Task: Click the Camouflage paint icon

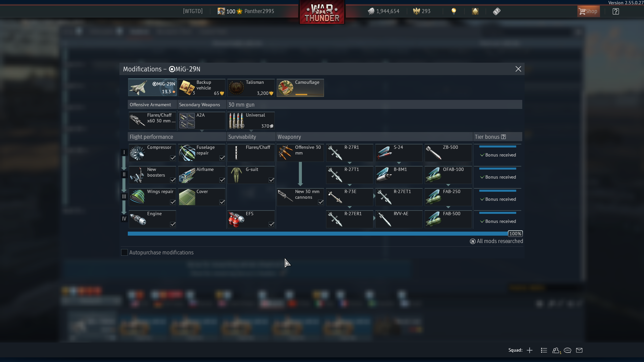Action: (286, 88)
